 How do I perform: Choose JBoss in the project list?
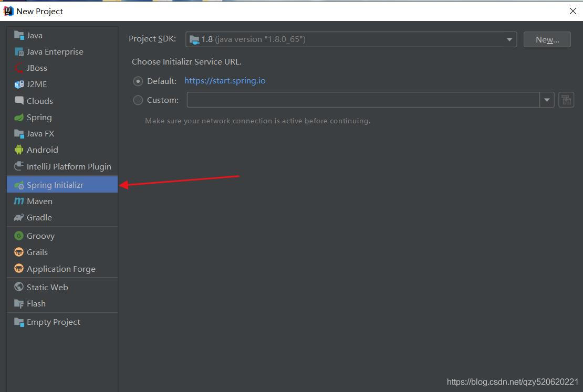pos(63,68)
